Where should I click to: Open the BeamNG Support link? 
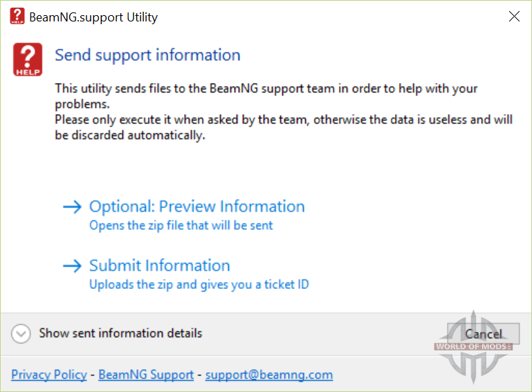[x=146, y=375]
